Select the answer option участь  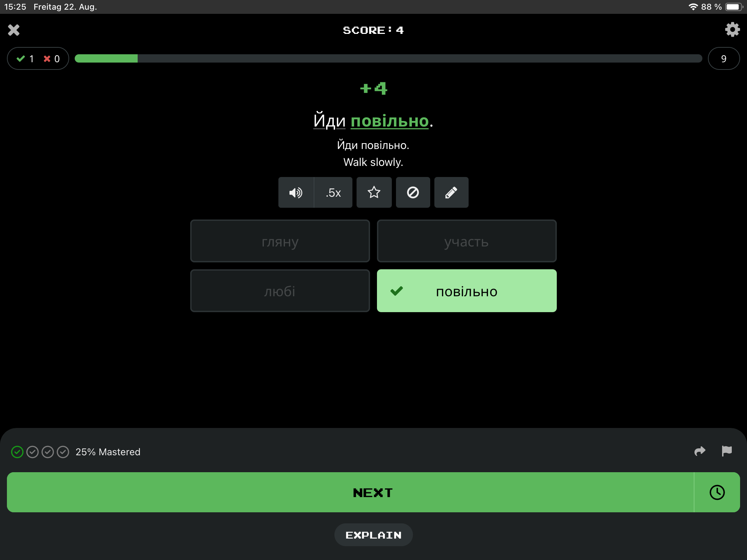467,241
